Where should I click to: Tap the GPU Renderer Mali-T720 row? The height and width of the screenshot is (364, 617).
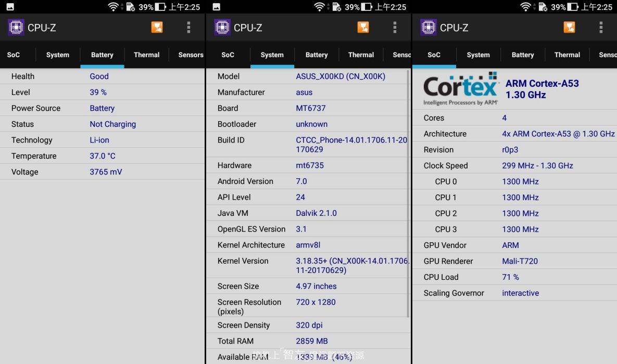(514, 262)
